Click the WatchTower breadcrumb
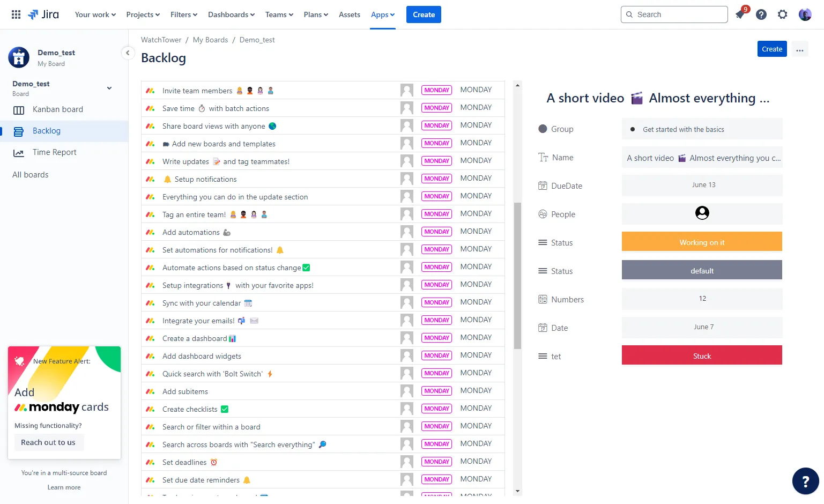The image size is (824, 504). pyautogui.click(x=161, y=40)
